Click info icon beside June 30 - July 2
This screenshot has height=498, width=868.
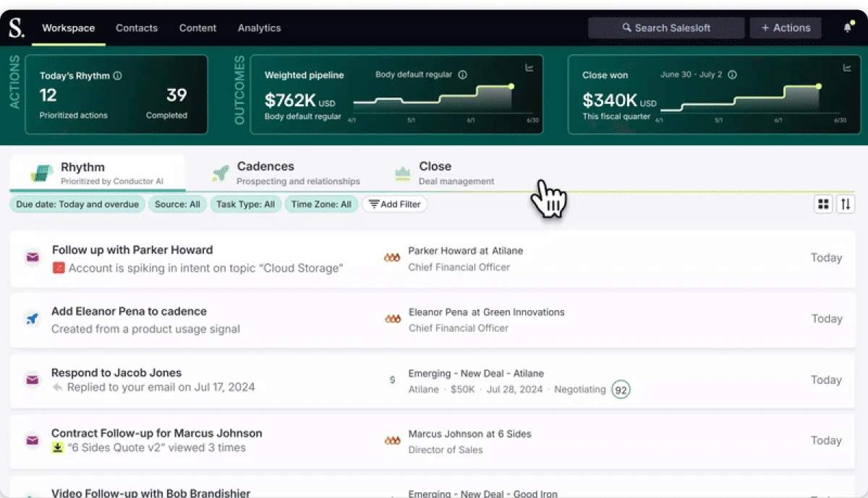click(732, 74)
